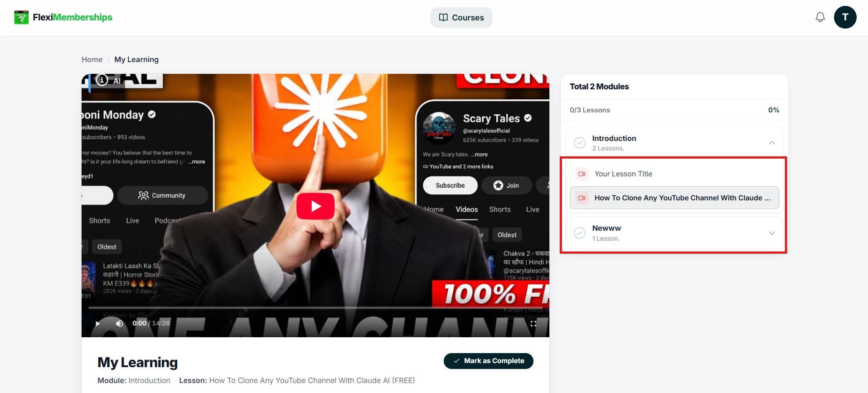868x393 pixels.
Task: Click the My Learning breadcrumb
Action: (136, 59)
